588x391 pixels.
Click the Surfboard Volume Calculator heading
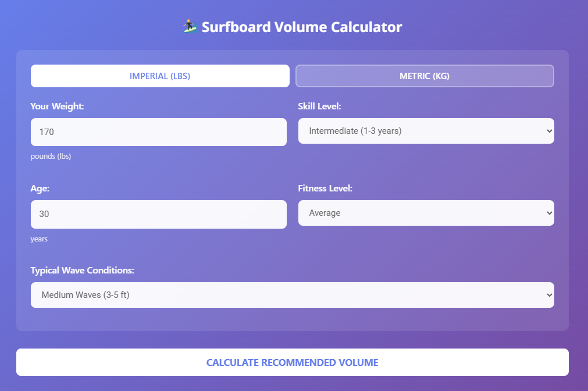point(301,27)
